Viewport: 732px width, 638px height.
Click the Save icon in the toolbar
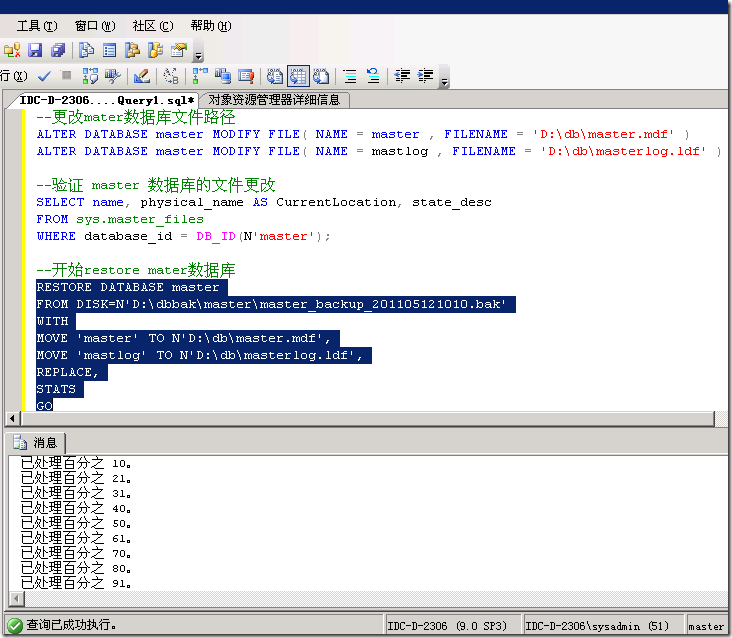(x=35, y=50)
